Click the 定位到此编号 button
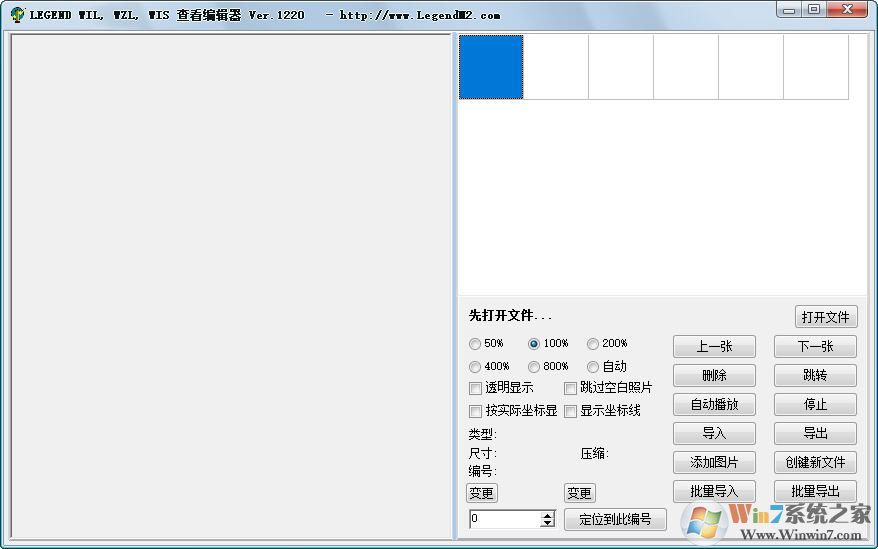 615,519
